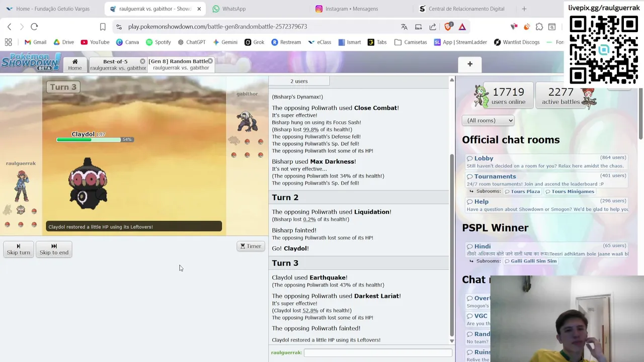644x362 pixels.
Task: Click the Darkest Lariat move text
Action: [x=376, y=296]
